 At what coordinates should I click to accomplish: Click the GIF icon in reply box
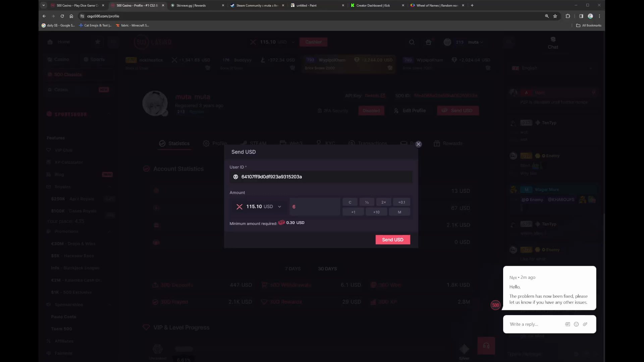(568, 324)
